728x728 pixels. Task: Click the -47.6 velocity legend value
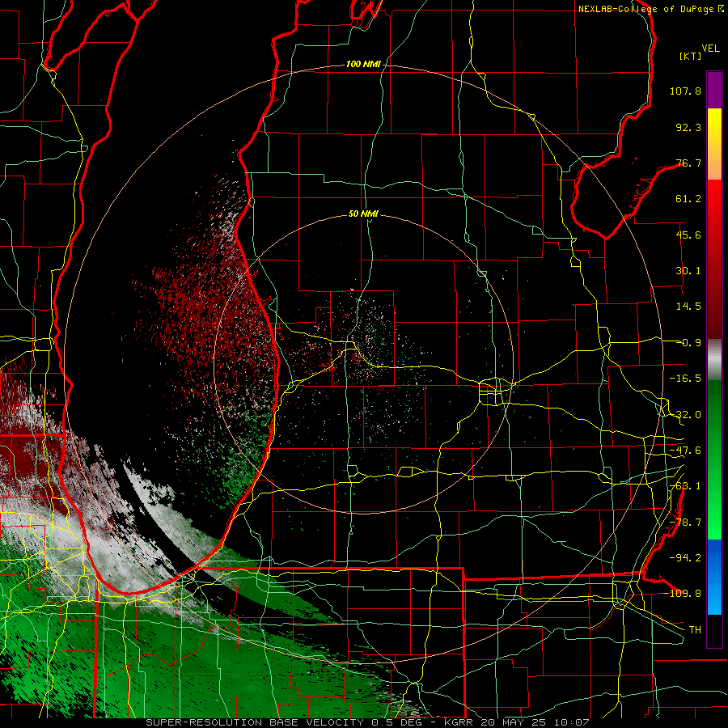pyautogui.click(x=685, y=451)
